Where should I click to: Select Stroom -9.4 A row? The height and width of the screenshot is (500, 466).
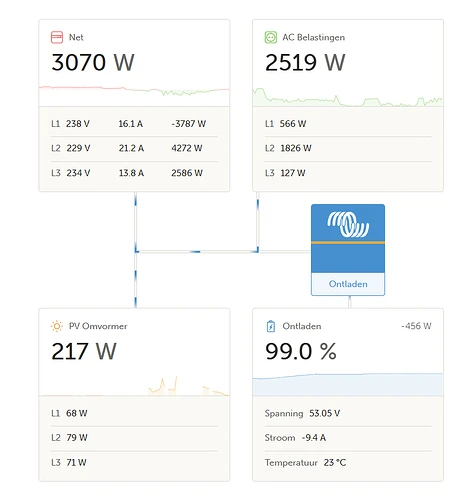(348, 438)
